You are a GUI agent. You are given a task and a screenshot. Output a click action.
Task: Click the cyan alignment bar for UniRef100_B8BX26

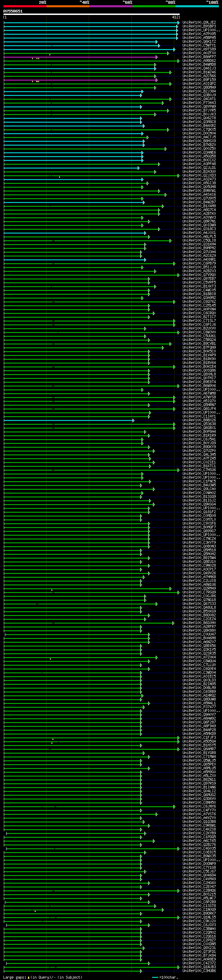click(69, 420)
